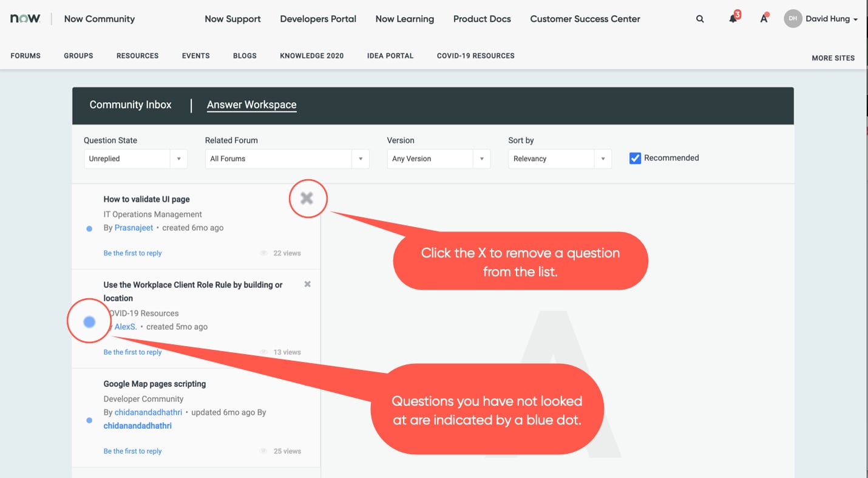Click the eye icon next to 13 views

(263, 352)
